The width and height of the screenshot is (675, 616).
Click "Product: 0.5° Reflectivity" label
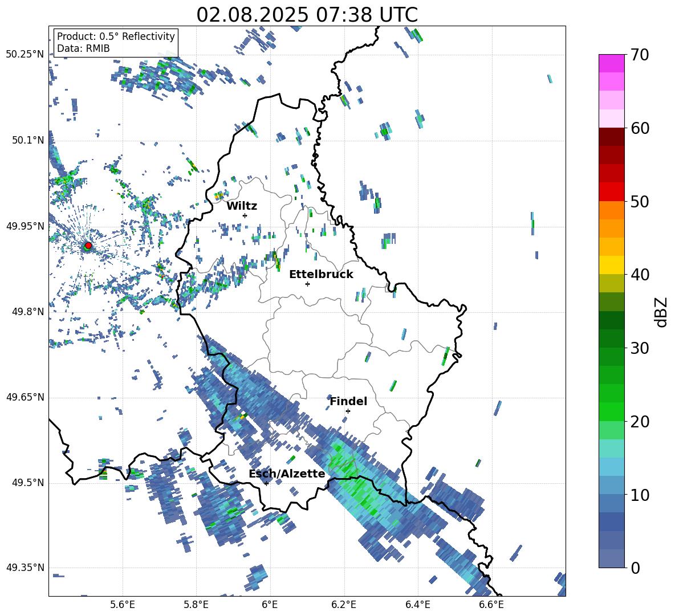[116, 36]
